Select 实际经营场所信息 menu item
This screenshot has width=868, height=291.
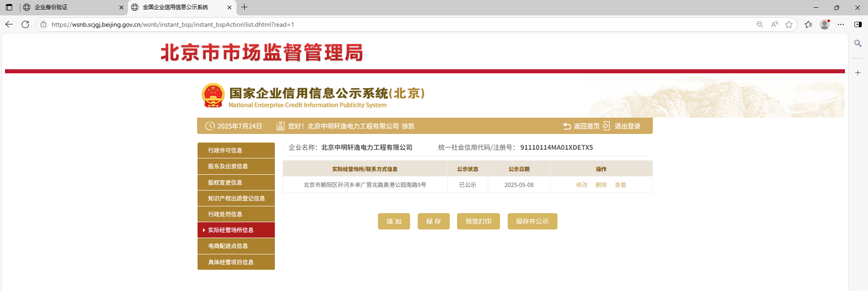(236, 230)
